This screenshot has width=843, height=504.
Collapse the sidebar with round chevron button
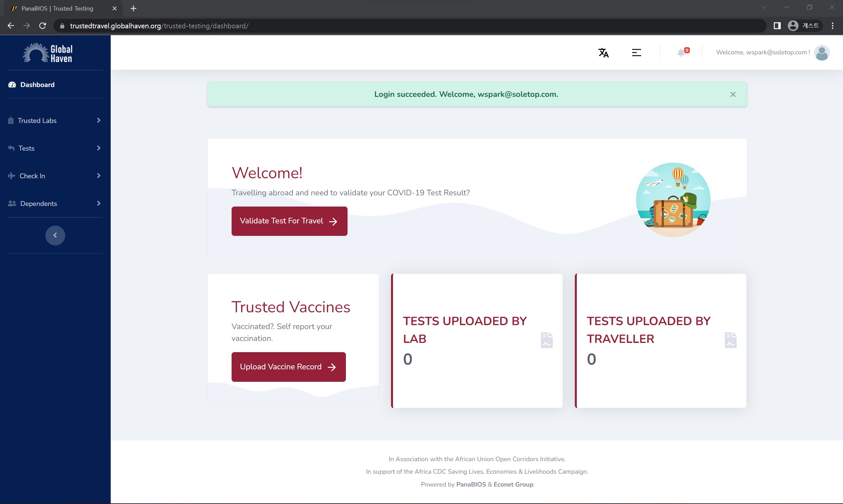55,235
